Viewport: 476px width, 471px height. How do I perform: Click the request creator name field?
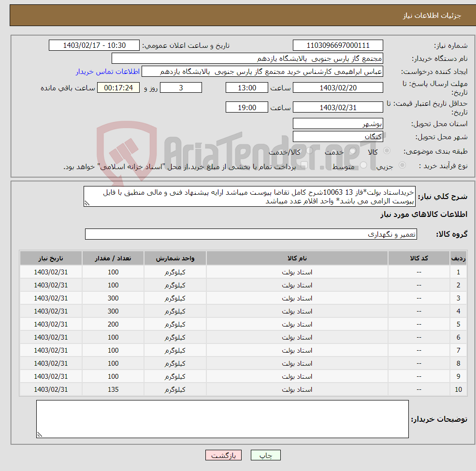262,71
